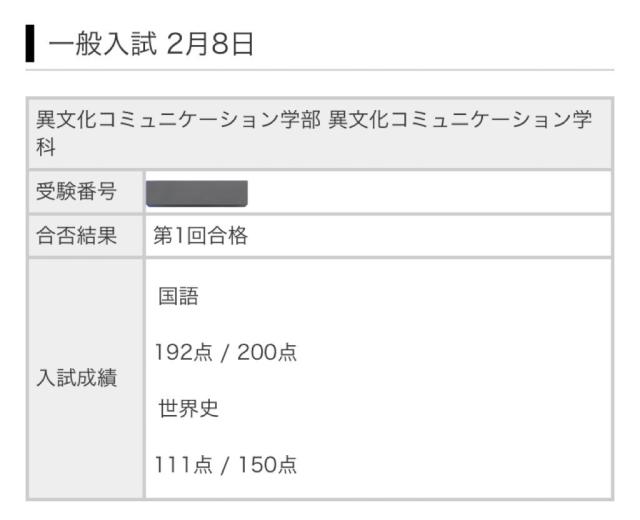Click the wrapped 科 character in the header row
The width and height of the screenshot is (640, 520).
click(x=45, y=148)
